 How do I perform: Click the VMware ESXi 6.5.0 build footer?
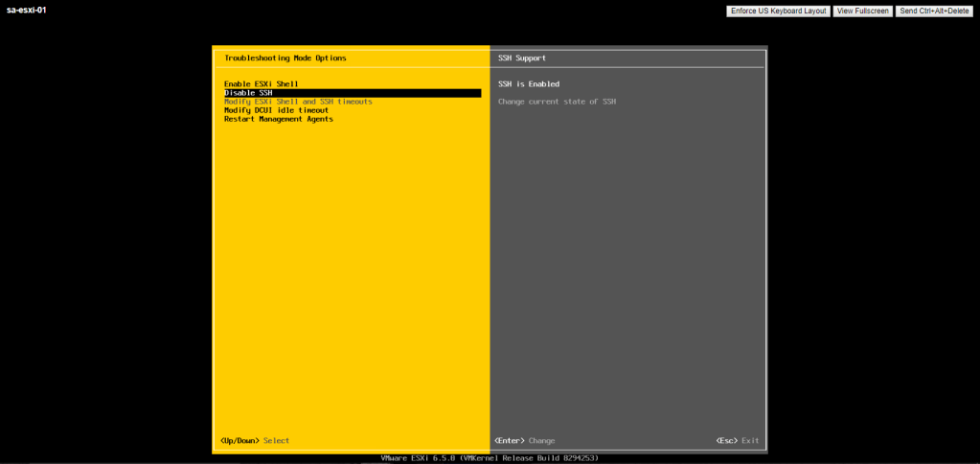[x=490, y=458]
